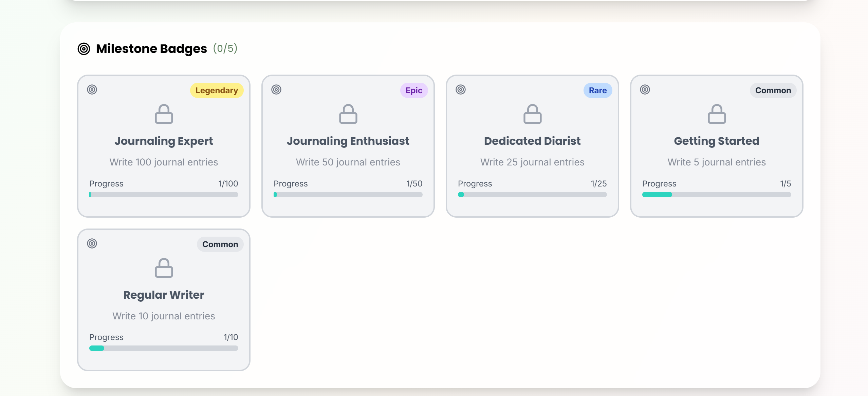Click lock icon on Getting Started badge

click(717, 114)
